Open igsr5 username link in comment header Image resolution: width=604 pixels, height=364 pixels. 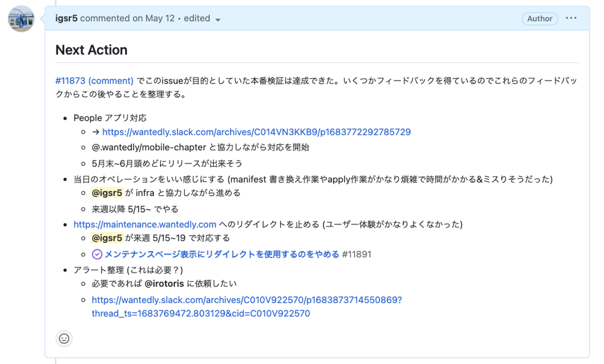(x=66, y=18)
